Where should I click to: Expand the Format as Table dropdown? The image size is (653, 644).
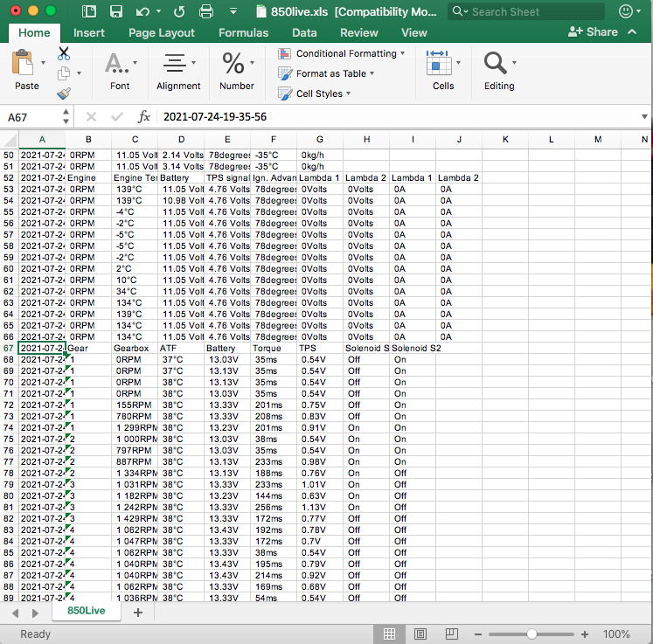click(327, 73)
